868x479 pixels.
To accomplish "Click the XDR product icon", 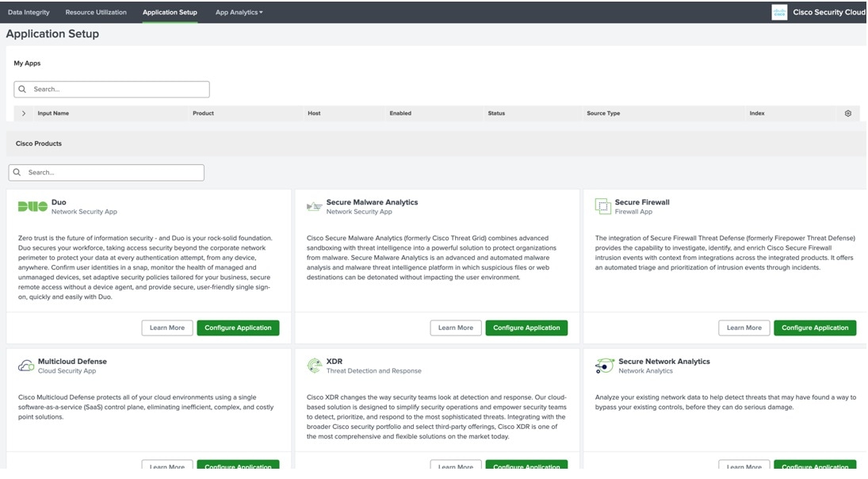I will pyautogui.click(x=314, y=366).
